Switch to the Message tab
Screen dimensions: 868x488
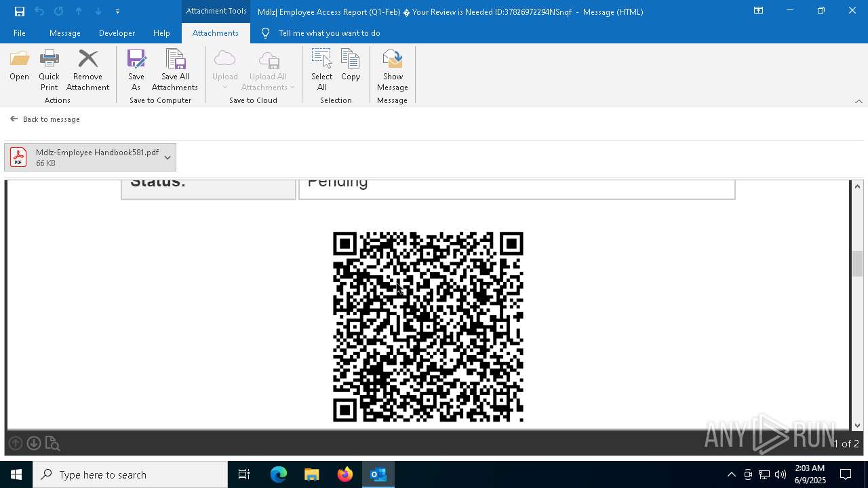(x=65, y=33)
